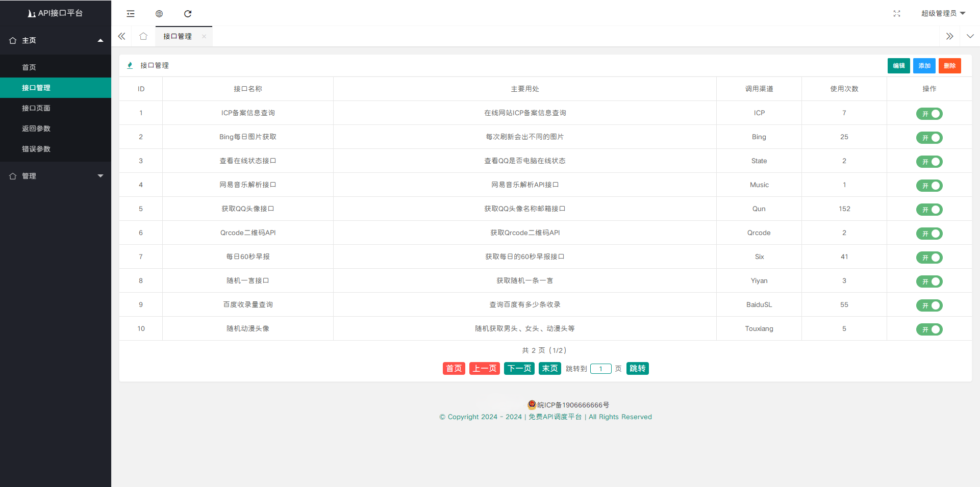980x487 pixels.
Task: Collapse the 主页 sidebar section
Action: 56,40
